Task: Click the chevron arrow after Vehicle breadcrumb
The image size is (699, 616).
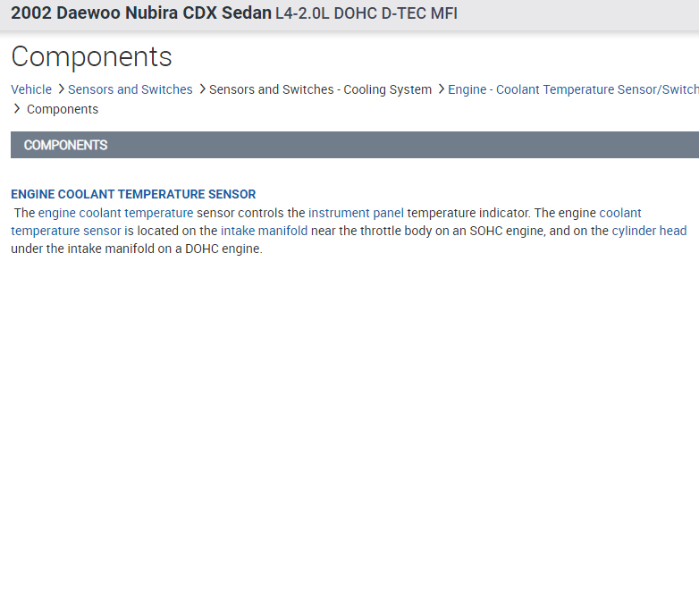Action: tap(61, 89)
